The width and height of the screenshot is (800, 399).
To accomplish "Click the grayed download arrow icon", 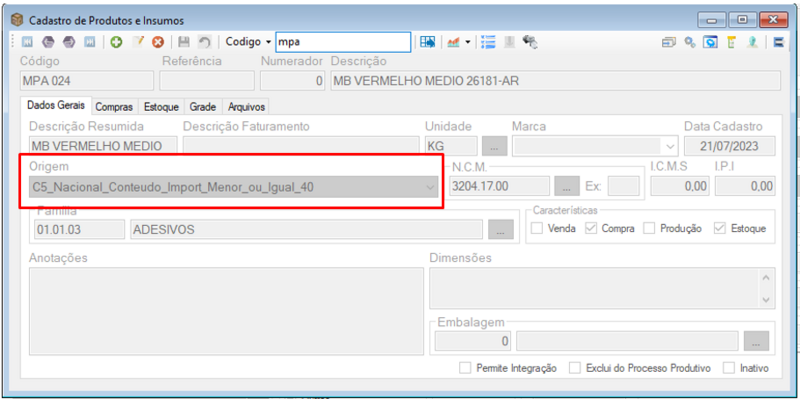I will [509, 42].
